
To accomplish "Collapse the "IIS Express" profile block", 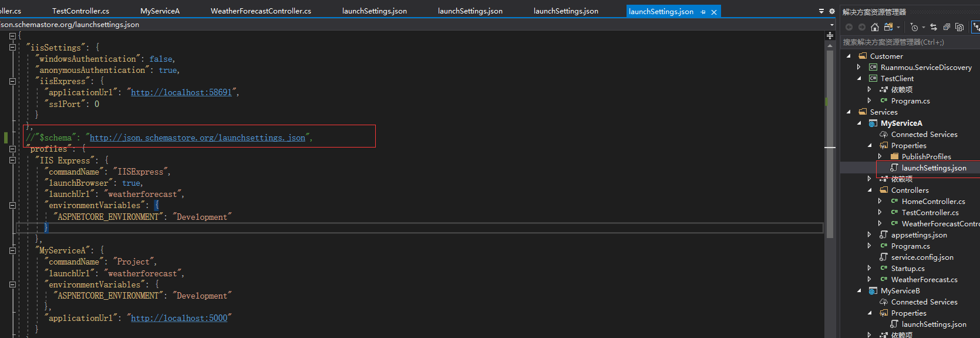I will pos(12,160).
